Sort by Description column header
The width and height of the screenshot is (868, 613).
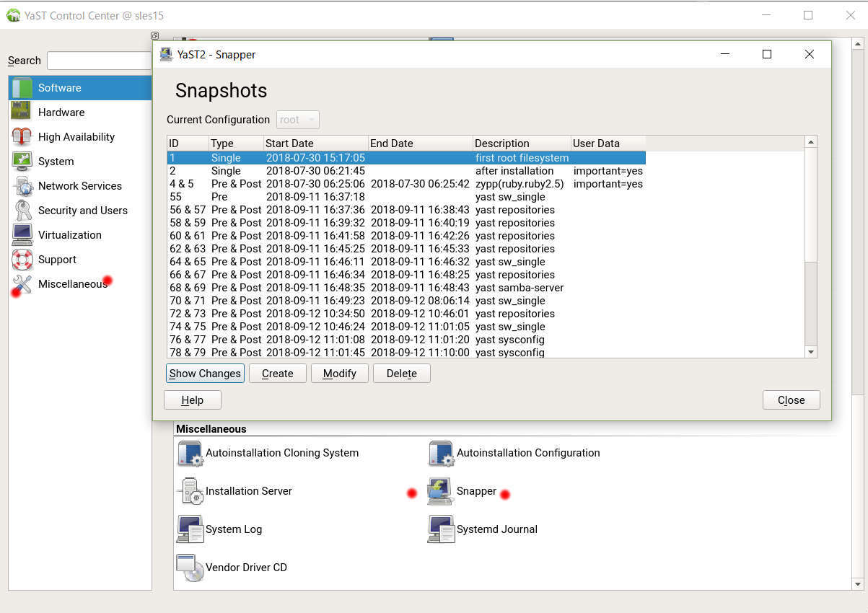pos(521,144)
